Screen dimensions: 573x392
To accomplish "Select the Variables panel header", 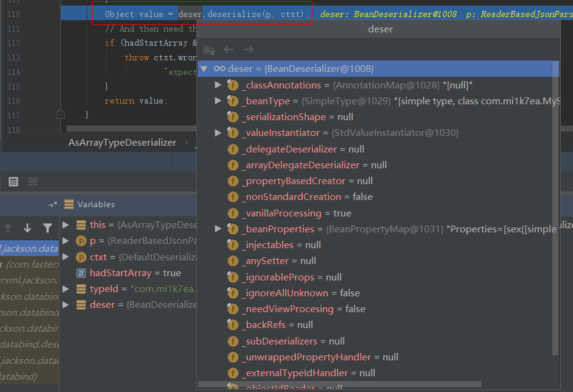I will [x=96, y=205].
